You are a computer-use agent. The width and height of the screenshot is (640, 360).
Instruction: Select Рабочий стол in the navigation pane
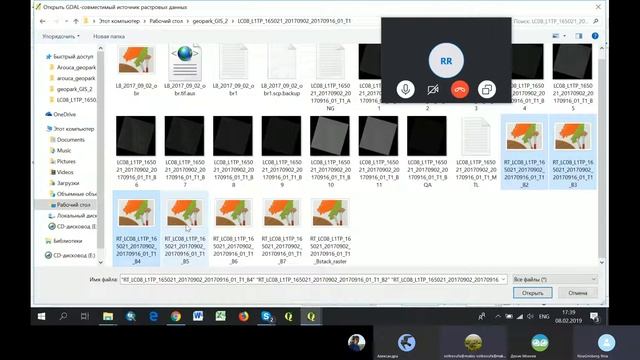pos(70,205)
